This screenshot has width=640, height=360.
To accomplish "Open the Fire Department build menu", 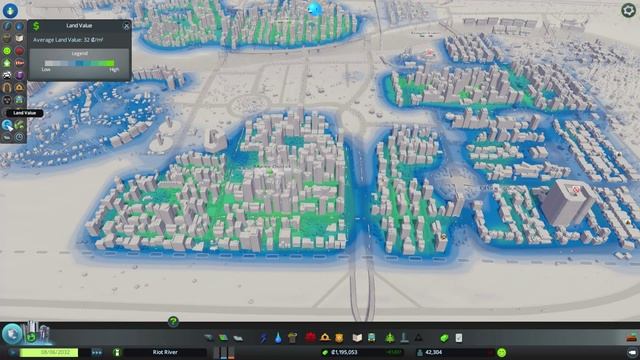I will (x=325, y=338).
